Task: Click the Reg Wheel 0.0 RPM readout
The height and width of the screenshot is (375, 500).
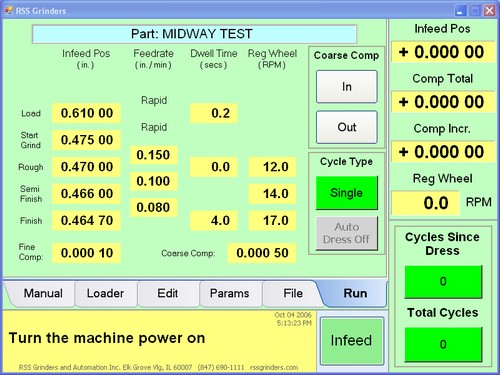Action: 425,203
